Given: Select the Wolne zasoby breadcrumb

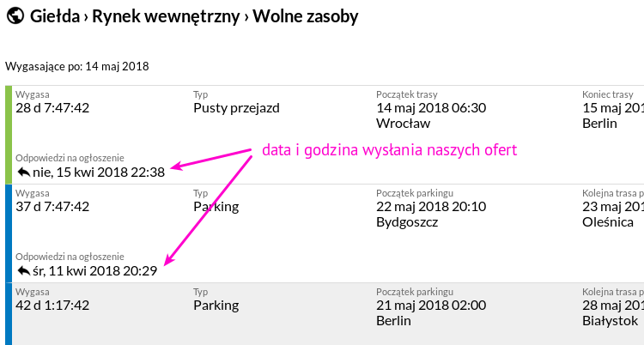Looking at the screenshot, I should (x=305, y=16).
